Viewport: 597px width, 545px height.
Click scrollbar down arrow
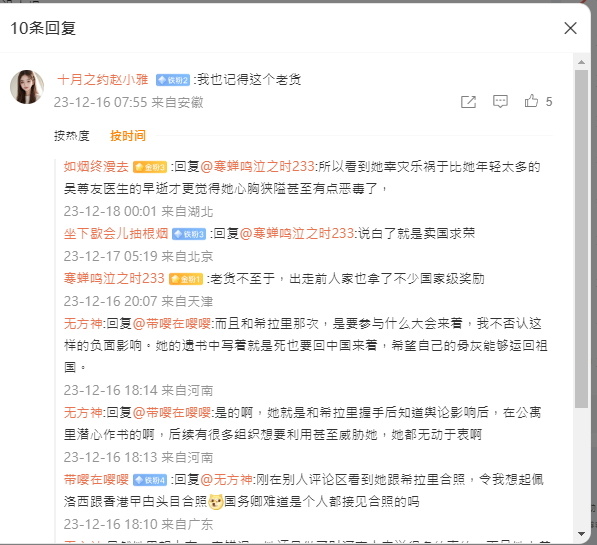(581, 534)
